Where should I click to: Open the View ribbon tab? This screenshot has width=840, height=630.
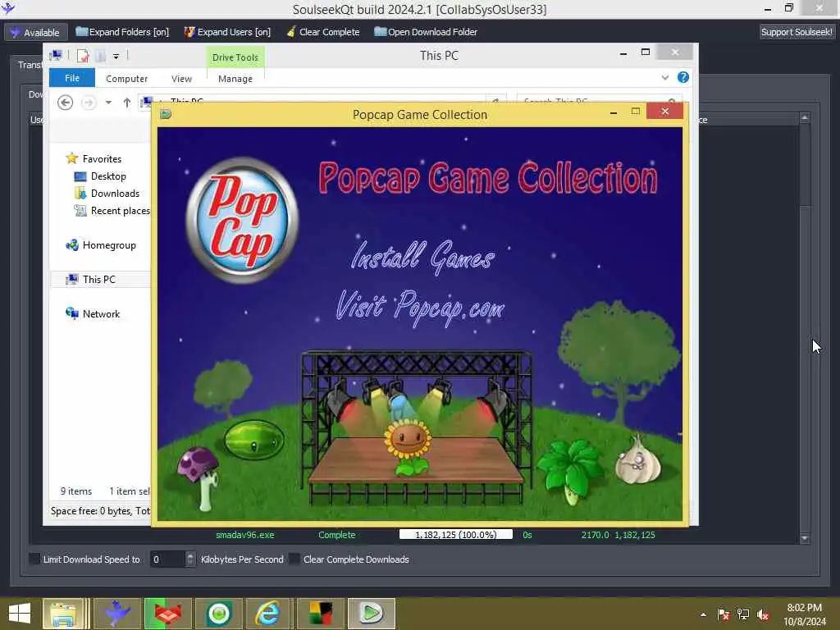[x=181, y=79]
